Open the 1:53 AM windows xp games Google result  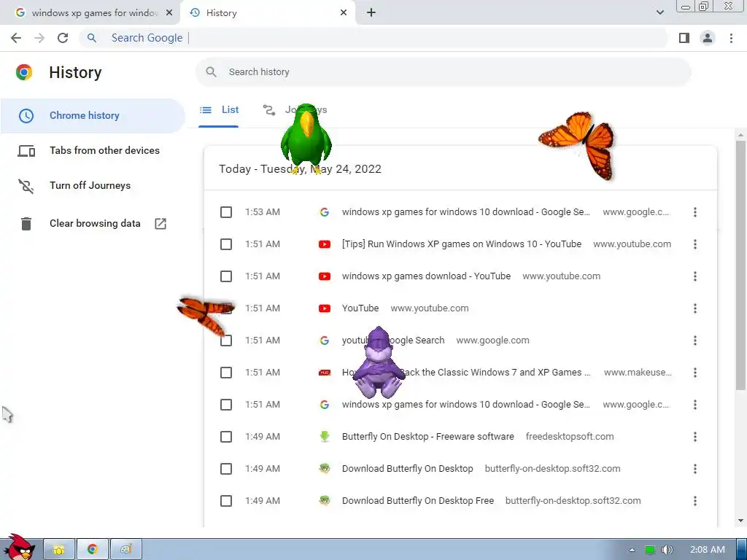point(465,212)
